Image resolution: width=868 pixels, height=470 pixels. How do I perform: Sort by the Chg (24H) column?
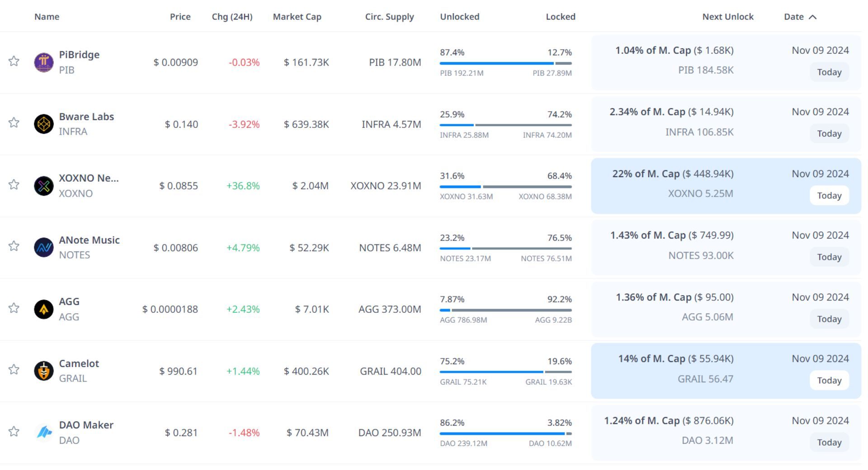(x=232, y=17)
